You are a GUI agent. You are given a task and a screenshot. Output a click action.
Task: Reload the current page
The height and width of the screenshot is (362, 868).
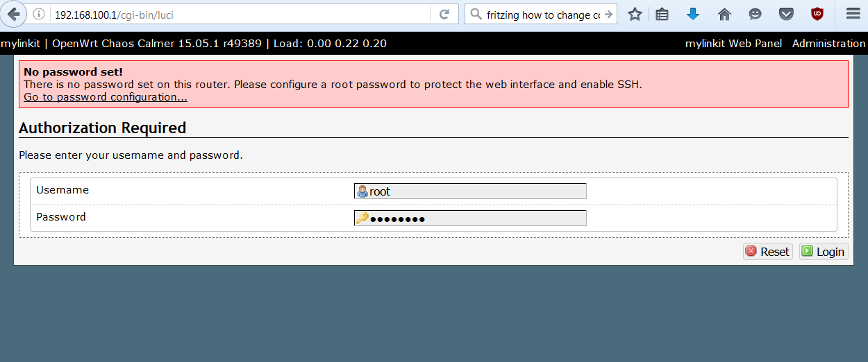click(444, 15)
